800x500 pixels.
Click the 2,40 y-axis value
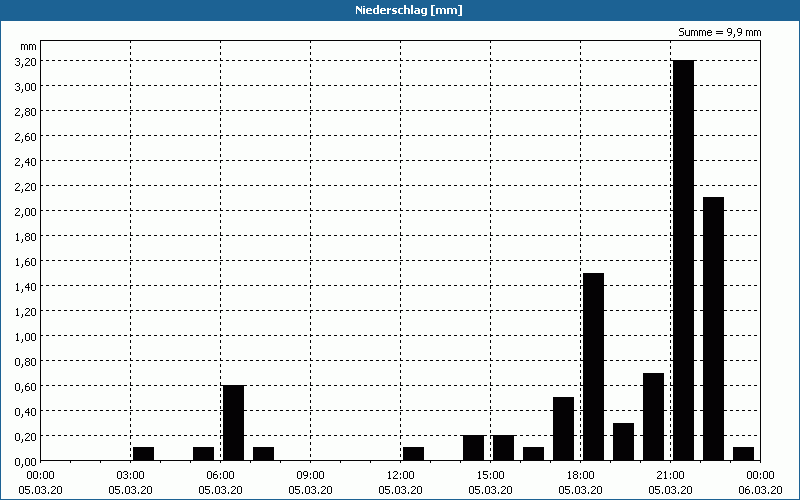point(26,161)
